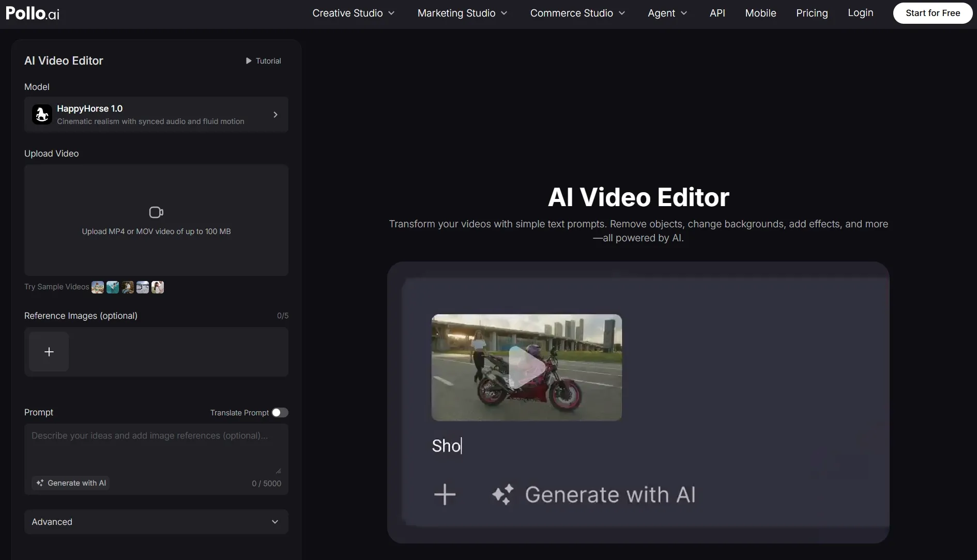This screenshot has height=560, width=977.
Task: Click the AI Video Editor main heading
Action: (x=638, y=197)
